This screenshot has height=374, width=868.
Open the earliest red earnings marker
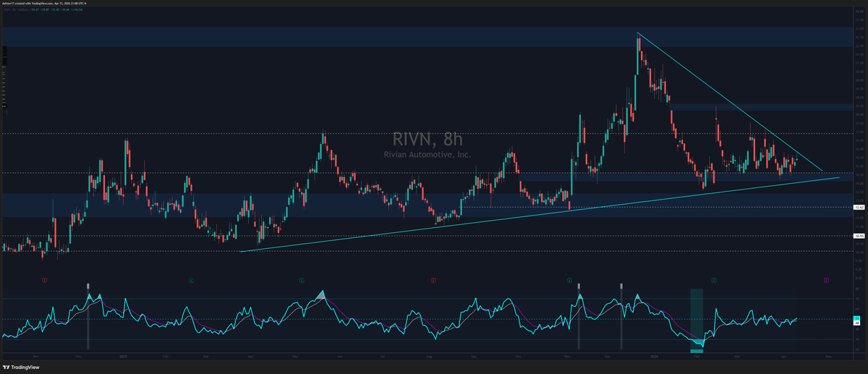coord(45,279)
